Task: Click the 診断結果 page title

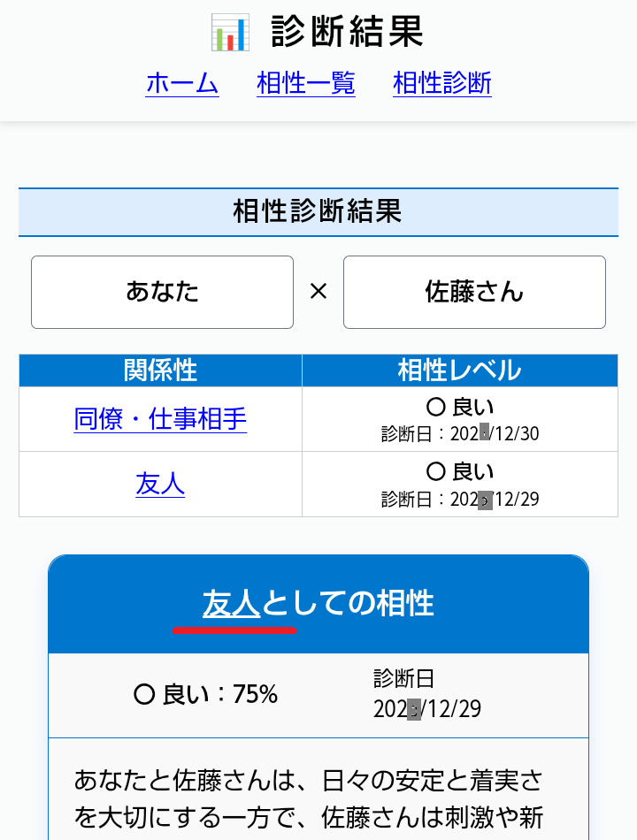Action: coord(348,32)
